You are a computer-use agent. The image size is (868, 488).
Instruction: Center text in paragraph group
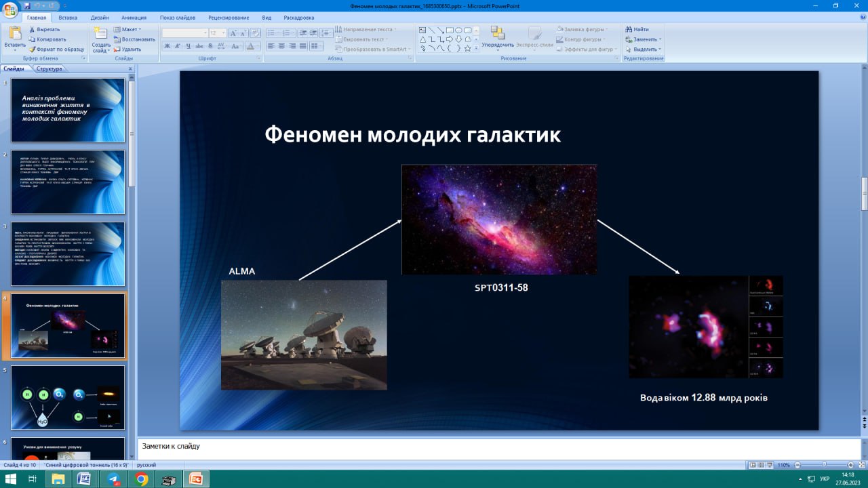(282, 46)
